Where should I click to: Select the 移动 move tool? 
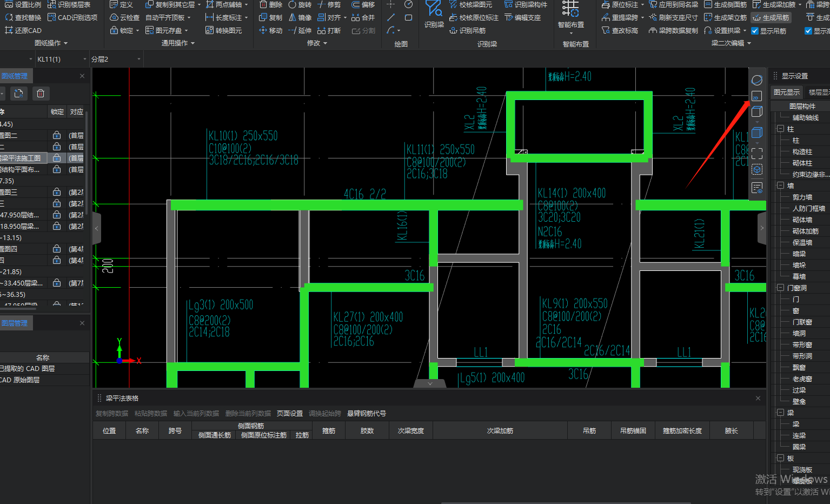(x=271, y=30)
